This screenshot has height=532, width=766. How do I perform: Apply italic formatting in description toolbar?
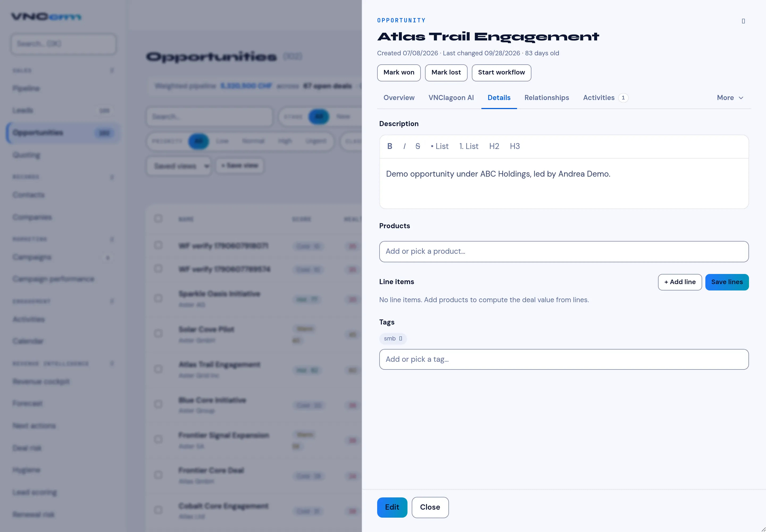404,146
